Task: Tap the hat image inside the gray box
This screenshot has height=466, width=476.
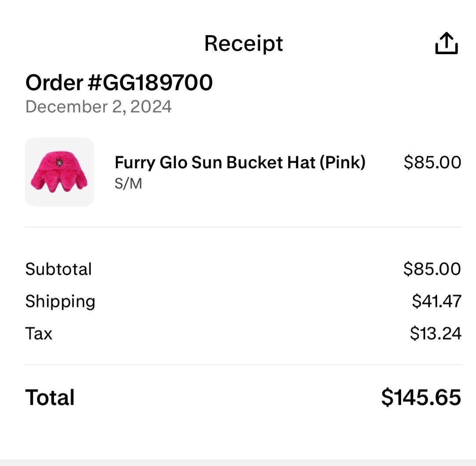Action: coord(60,172)
